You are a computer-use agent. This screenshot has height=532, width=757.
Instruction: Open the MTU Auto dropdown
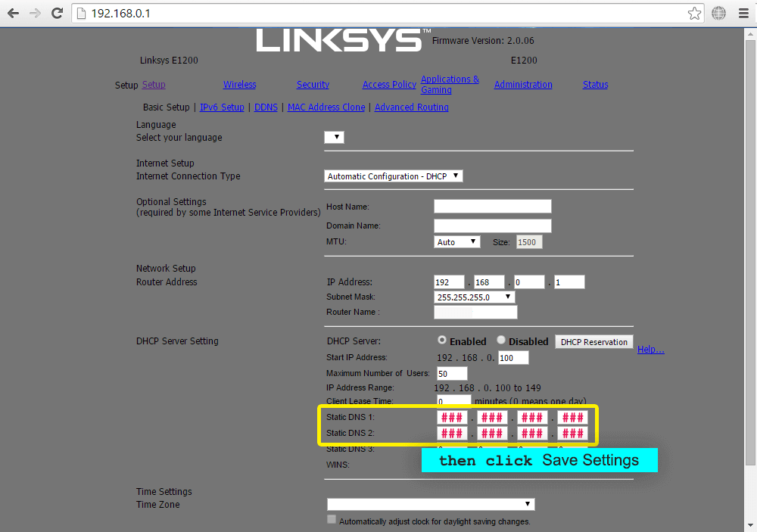click(x=456, y=242)
